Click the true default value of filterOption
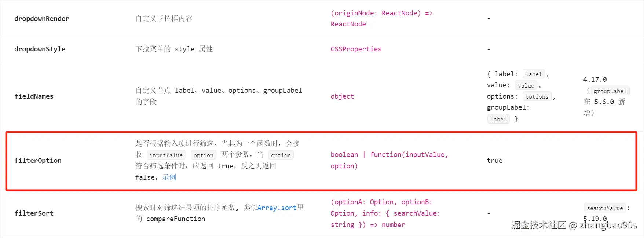Image resolution: width=644 pixels, height=238 pixels. 494,161
